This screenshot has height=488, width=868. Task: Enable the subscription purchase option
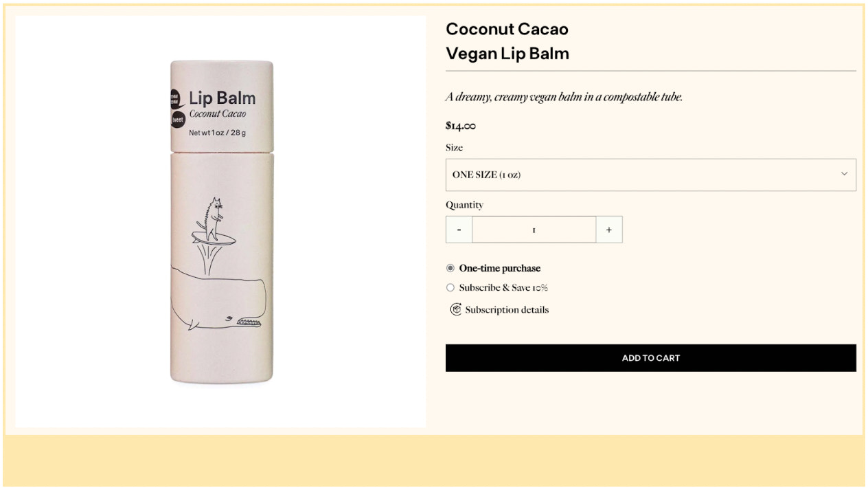(x=450, y=287)
